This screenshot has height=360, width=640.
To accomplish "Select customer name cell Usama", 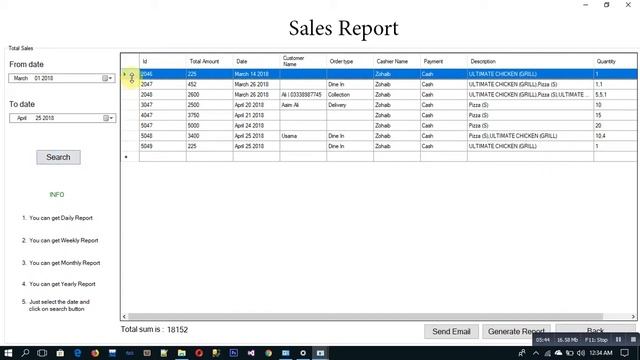I will [303, 136].
